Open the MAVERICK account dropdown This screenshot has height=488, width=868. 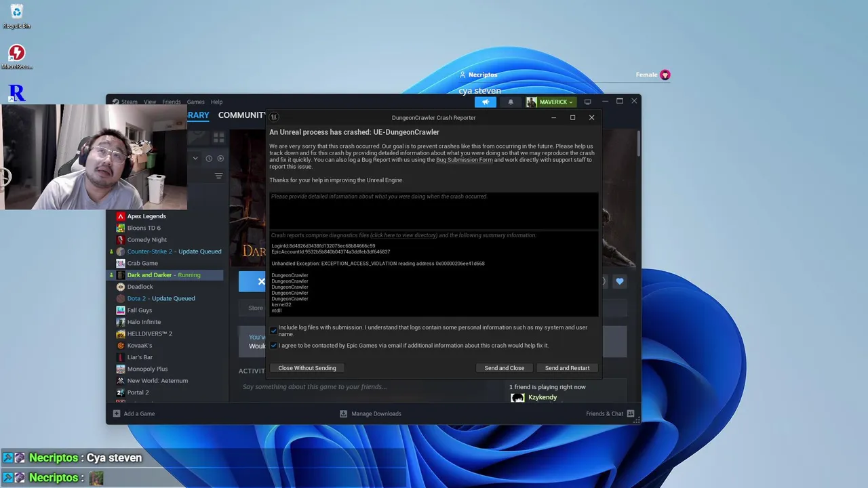[551, 102]
